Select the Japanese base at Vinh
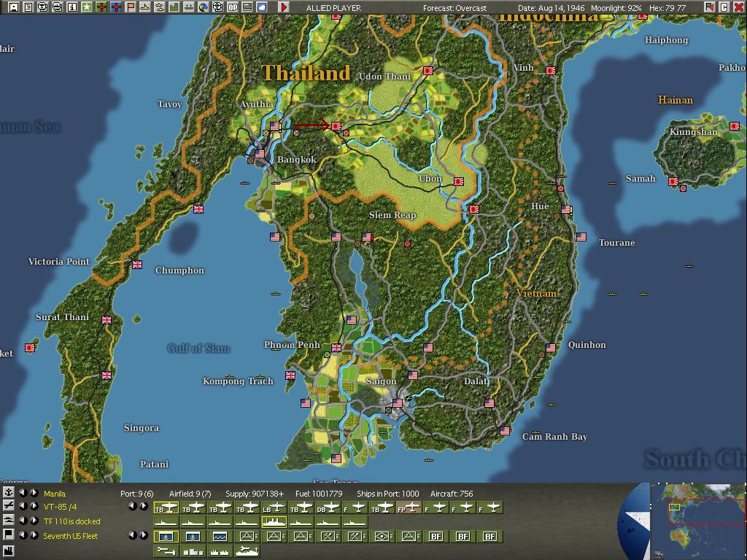 (551, 71)
